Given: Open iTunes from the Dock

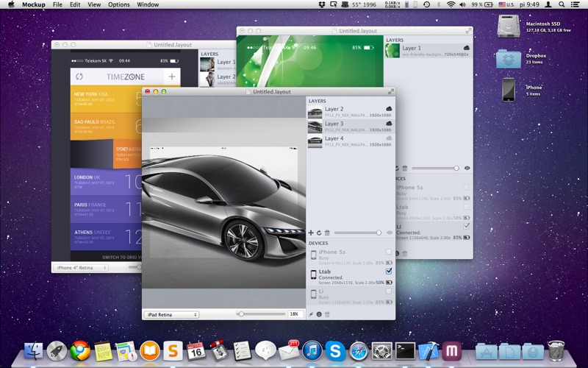Looking at the screenshot, I should [312, 351].
